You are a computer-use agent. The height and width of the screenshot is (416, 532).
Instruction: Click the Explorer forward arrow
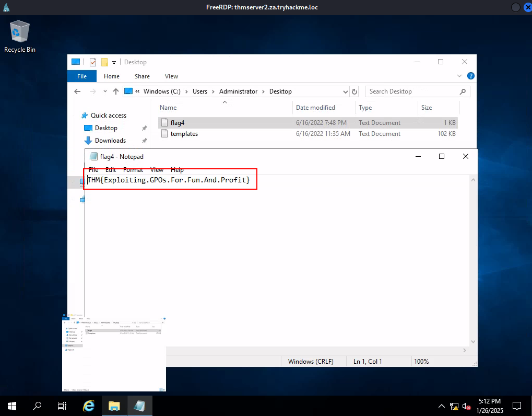[x=92, y=91]
